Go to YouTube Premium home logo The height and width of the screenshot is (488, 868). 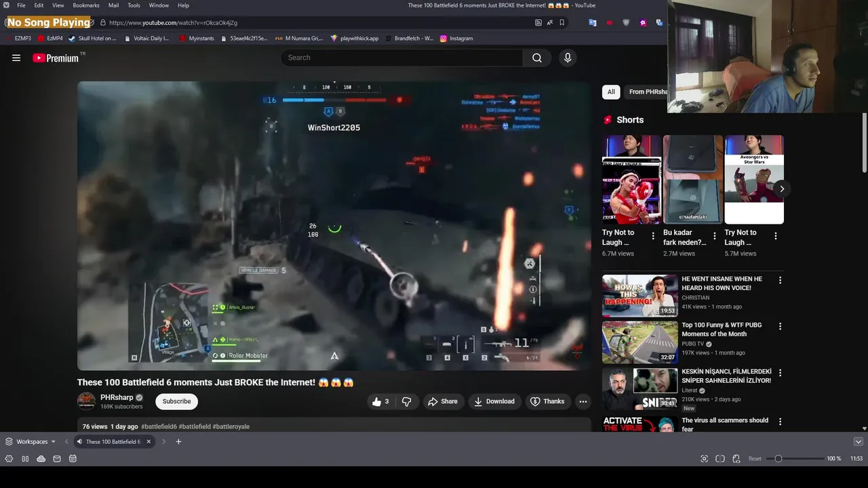point(56,58)
